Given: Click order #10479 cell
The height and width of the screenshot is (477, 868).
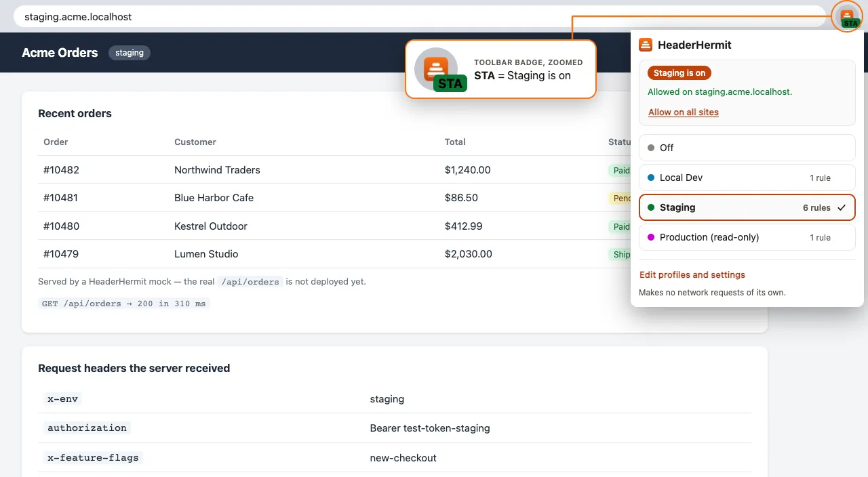Looking at the screenshot, I should coord(61,254).
